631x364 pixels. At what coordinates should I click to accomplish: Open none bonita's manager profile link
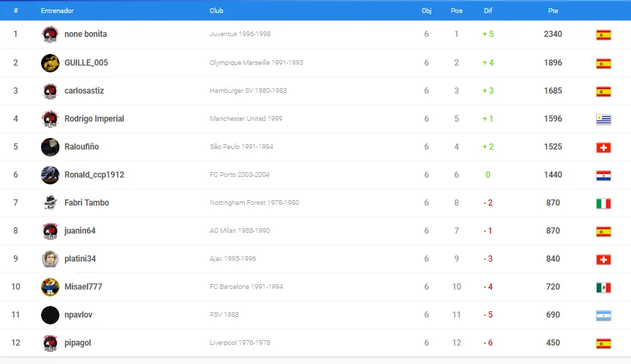(x=85, y=34)
